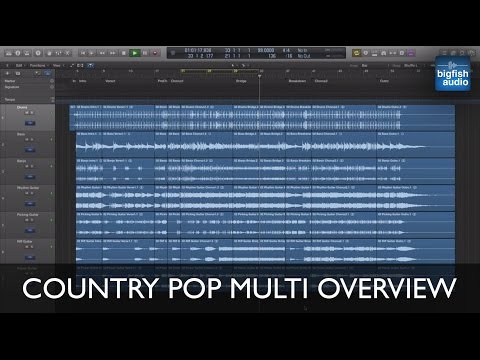Open Quick Help from the control bar

[38, 53]
